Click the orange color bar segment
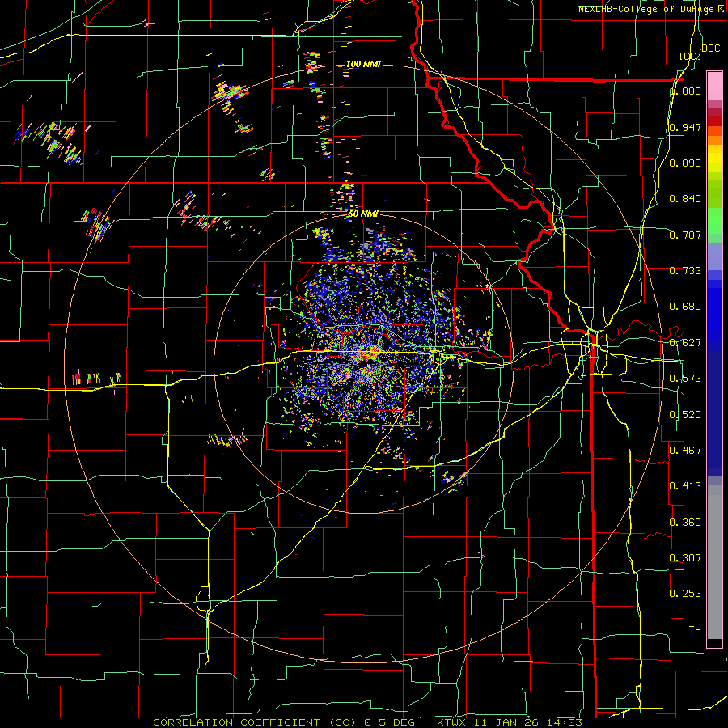Viewport: 728px width, 728px height. (714, 139)
